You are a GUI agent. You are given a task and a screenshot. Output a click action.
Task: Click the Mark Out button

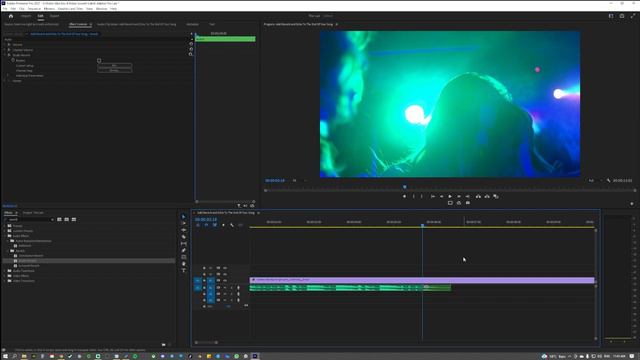[422, 196]
